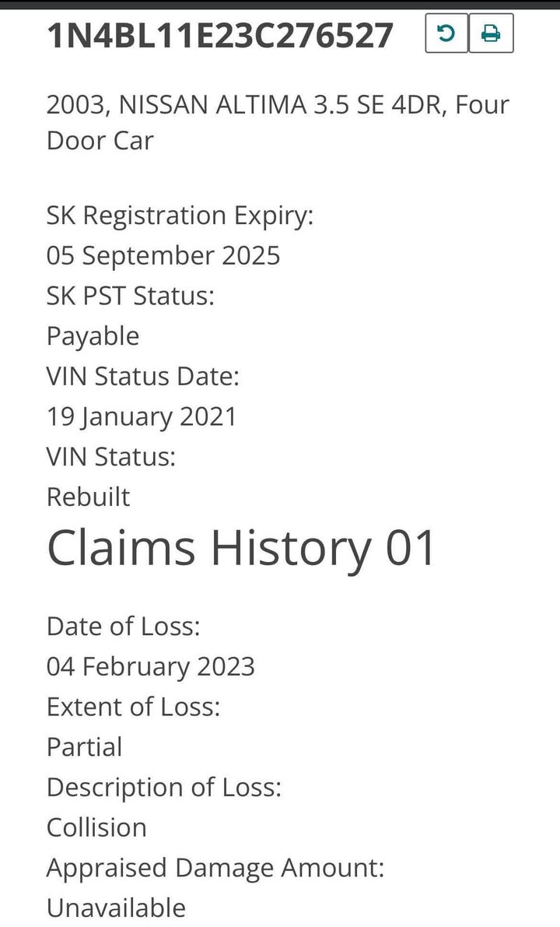Click the Unavailable damage amount value
Screen dimensions: 560x927
[x=117, y=908]
